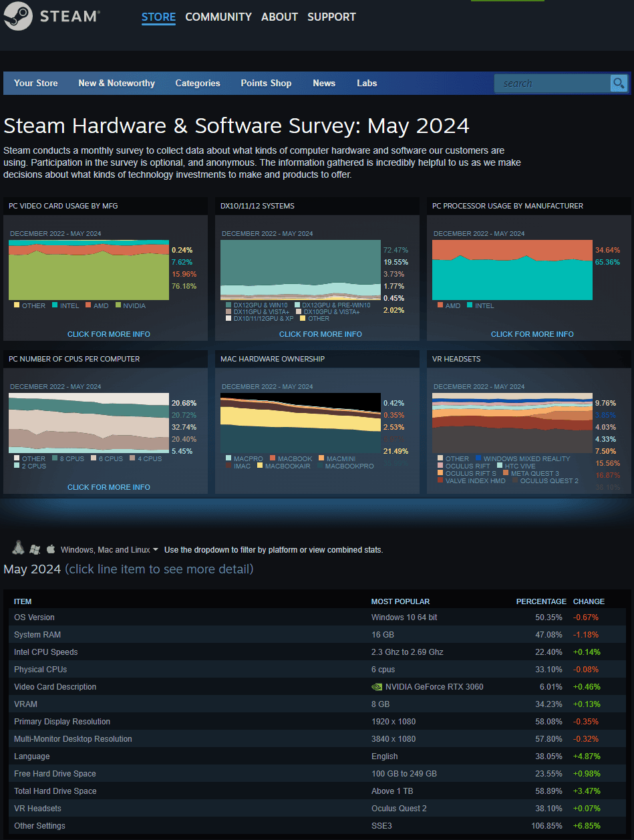
Task: Click the Linux penguin platform icon
Action: (19, 548)
